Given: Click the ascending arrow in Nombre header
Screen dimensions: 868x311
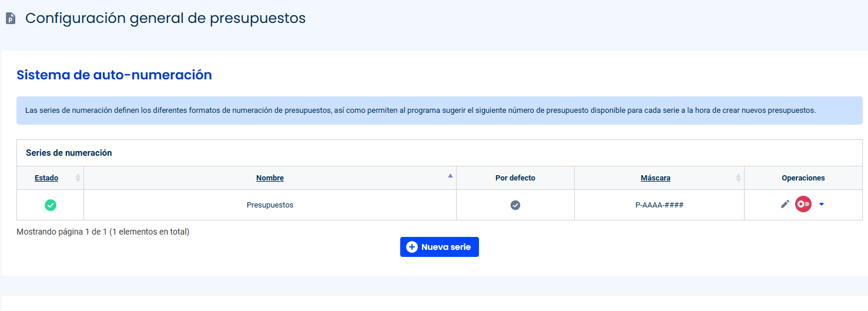Looking at the screenshot, I should (451, 175).
